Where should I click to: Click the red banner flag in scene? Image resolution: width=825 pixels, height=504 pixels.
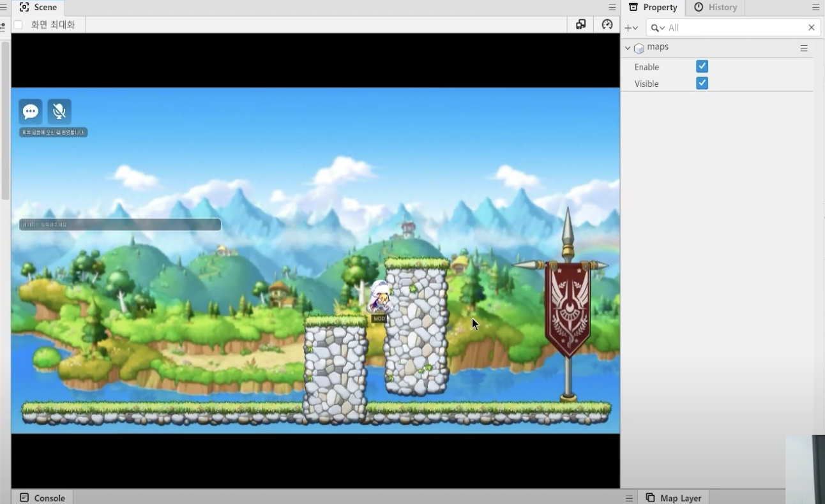(568, 309)
